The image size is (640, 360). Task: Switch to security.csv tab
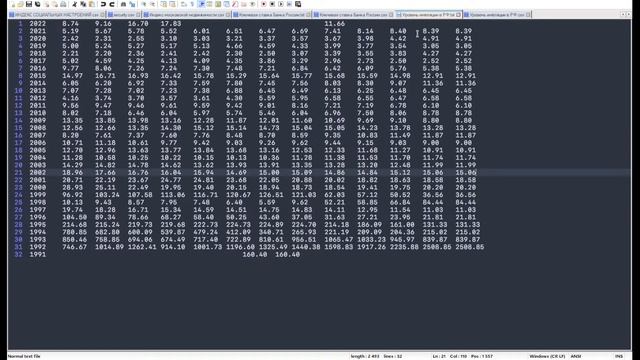point(124,15)
